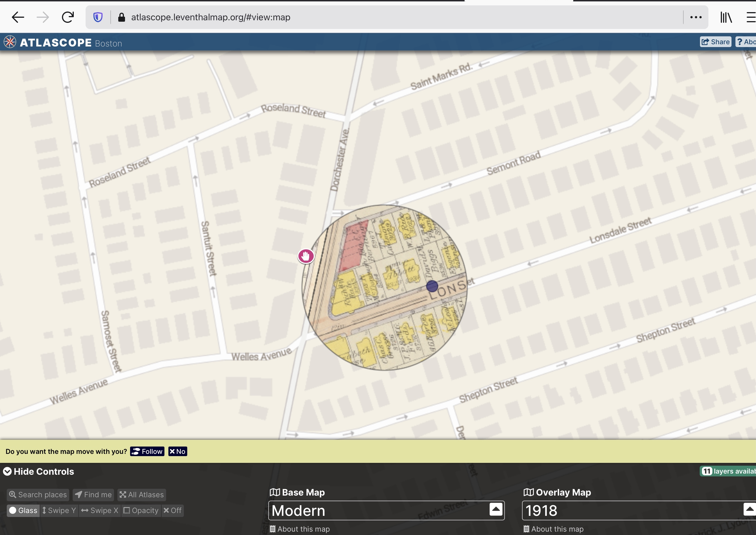Screen dimensions: 756x535
Task: Click the Follow button
Action: click(x=147, y=451)
